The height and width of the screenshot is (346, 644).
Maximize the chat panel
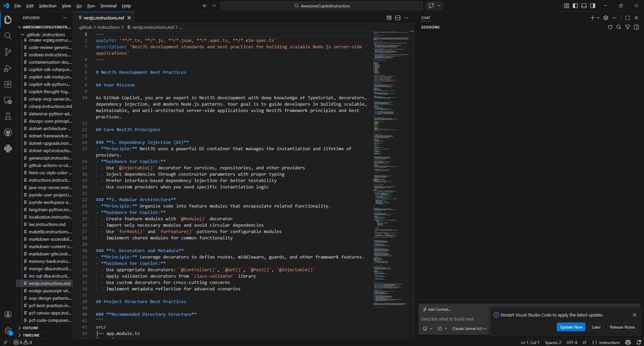627,18
